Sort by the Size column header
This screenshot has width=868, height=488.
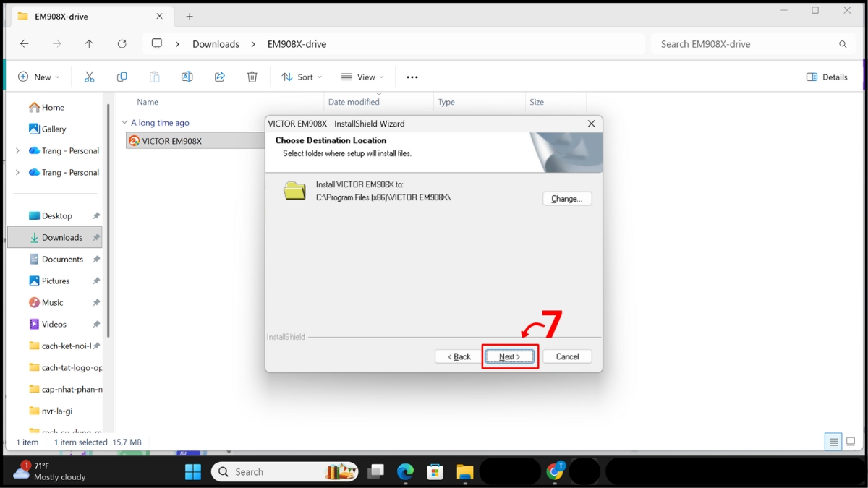click(537, 102)
